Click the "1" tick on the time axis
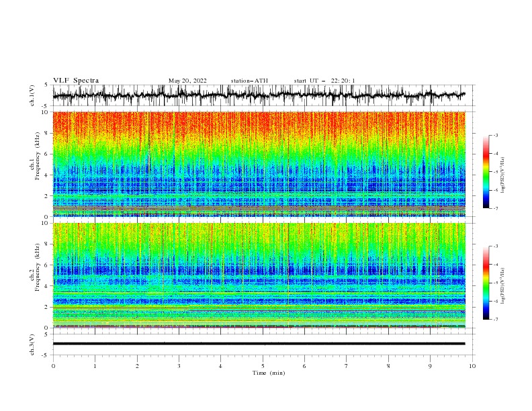The image size is (532, 411). pyautogui.click(x=95, y=366)
